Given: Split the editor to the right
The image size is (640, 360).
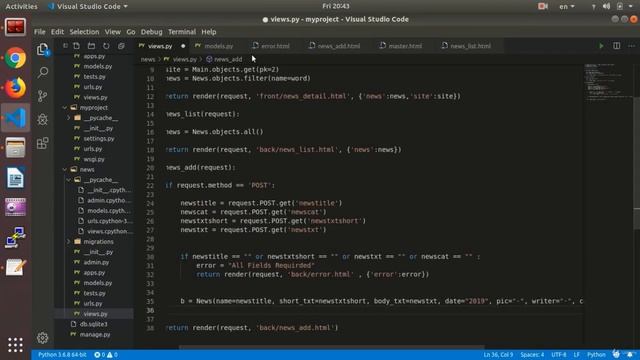Looking at the screenshot, I should coord(617,46).
